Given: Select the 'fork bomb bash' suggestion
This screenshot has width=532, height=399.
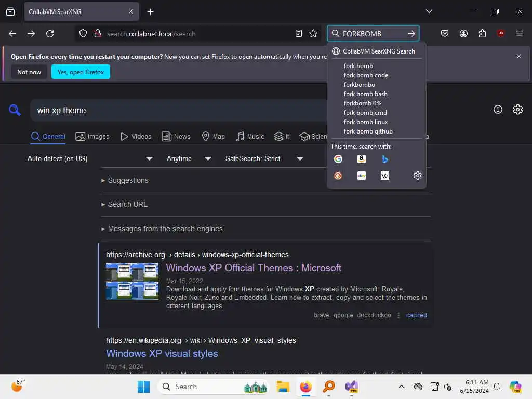Looking at the screenshot, I should [365, 94].
